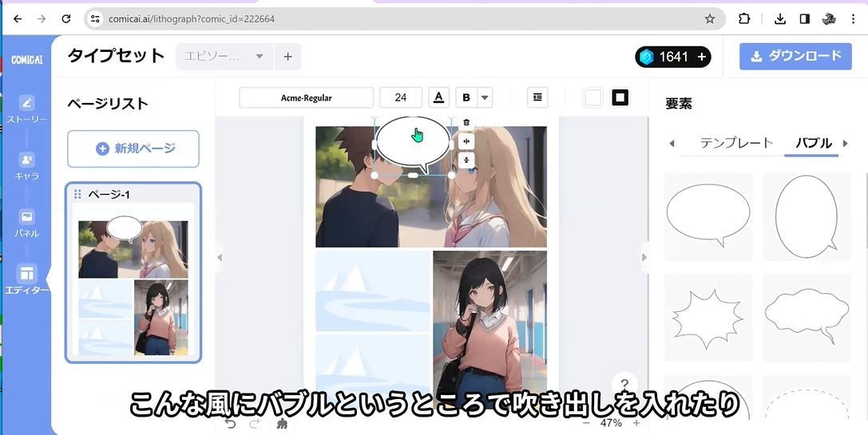Viewport: 868px width, 435px height.
Task: Select the ページ-1 page thumbnail
Action: (x=133, y=273)
